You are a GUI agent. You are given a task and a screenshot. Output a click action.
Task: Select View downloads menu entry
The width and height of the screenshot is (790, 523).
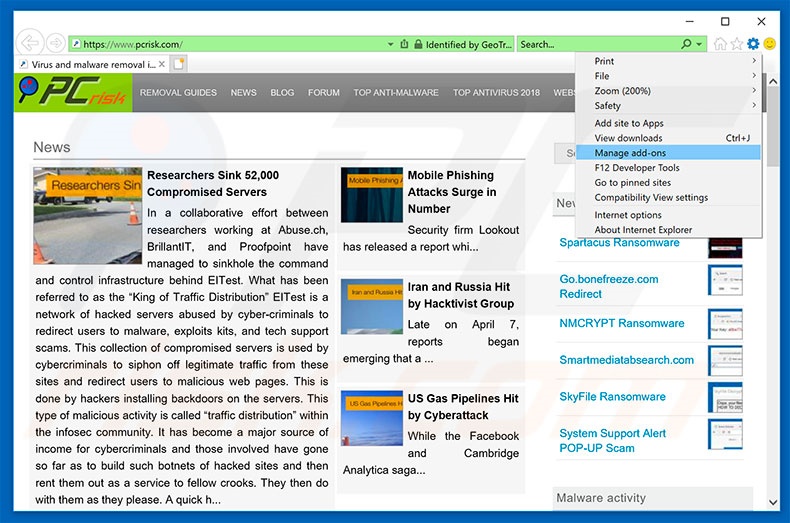[x=668, y=138]
